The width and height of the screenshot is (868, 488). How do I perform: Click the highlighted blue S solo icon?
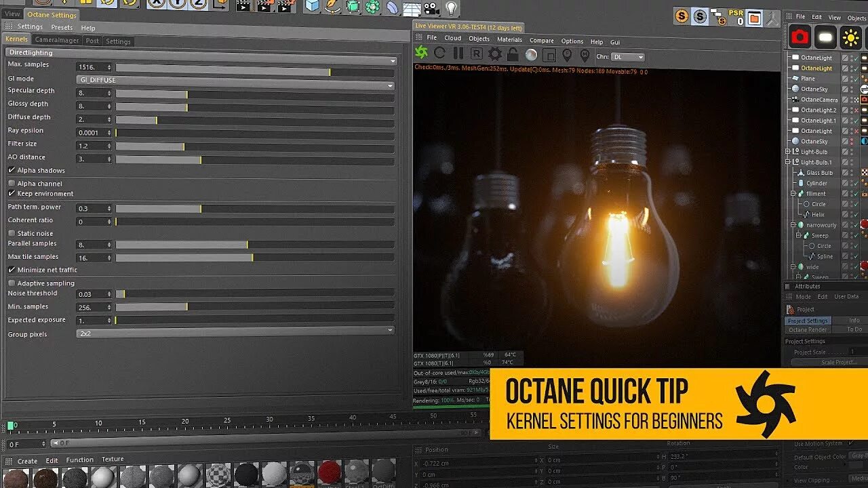pos(700,17)
